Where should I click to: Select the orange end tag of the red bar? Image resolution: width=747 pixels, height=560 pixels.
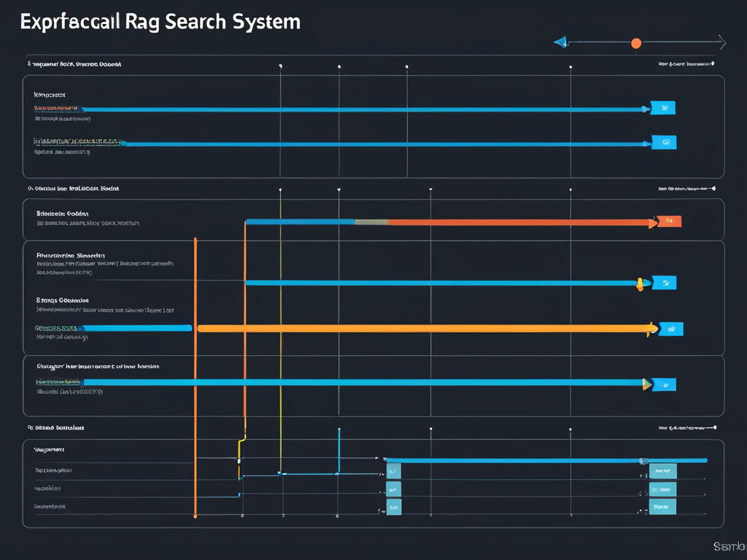click(669, 222)
